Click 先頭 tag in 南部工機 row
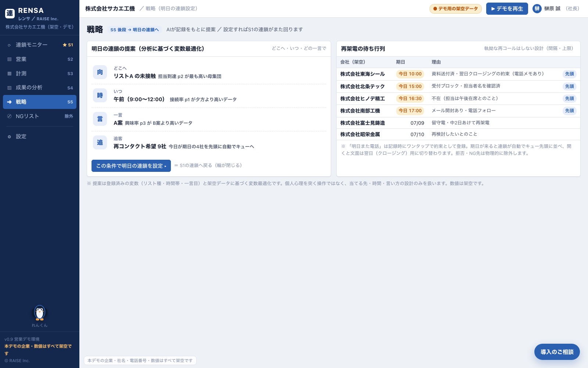 570,111
